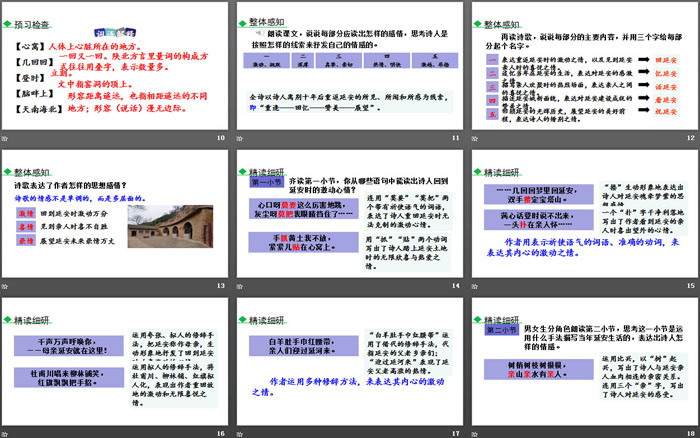Click the 千声万声呼唤你 verse box
This screenshot has height=438, width=700.
coord(68,346)
